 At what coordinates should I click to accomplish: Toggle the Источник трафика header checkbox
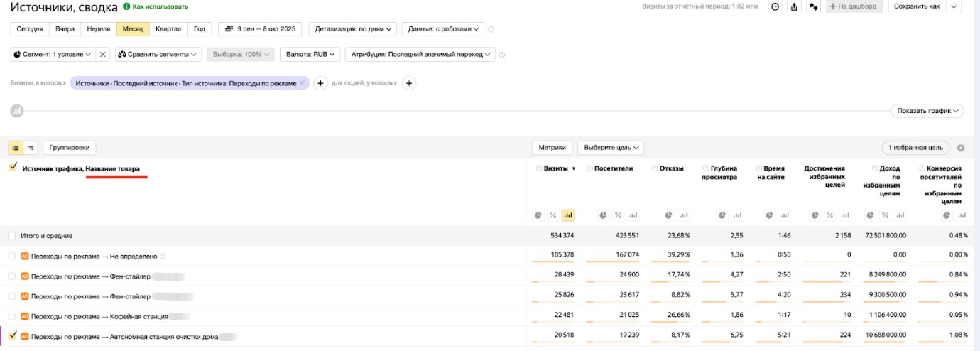12,168
